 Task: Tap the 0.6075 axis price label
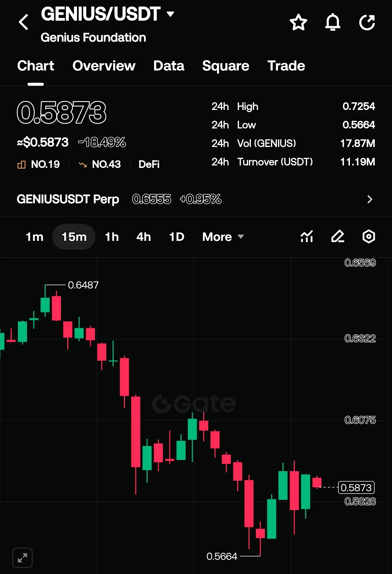click(x=360, y=420)
